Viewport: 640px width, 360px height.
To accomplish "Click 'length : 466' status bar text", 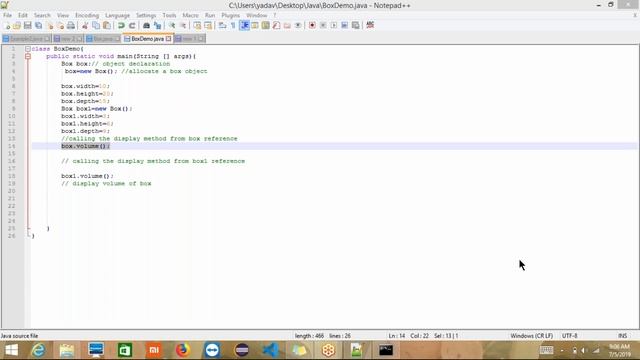I will point(309,336).
